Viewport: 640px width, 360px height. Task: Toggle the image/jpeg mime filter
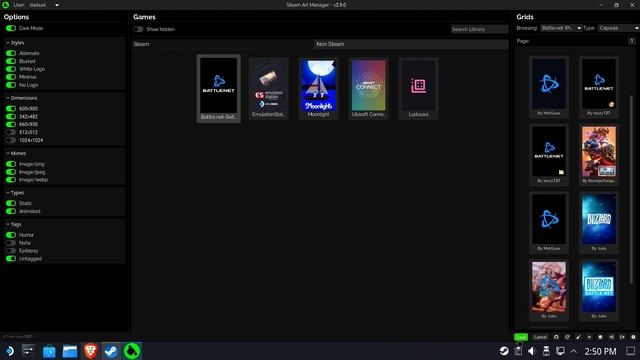[x=11, y=172]
